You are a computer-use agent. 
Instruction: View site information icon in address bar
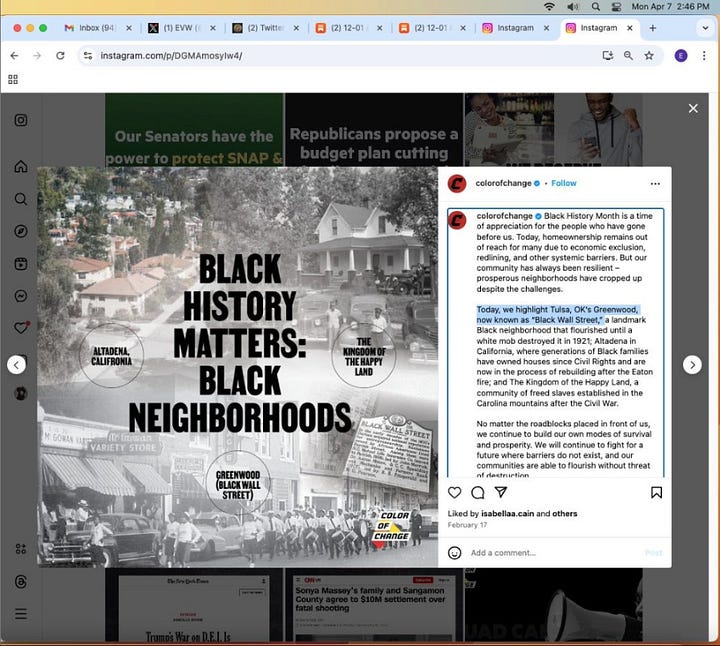click(x=88, y=56)
